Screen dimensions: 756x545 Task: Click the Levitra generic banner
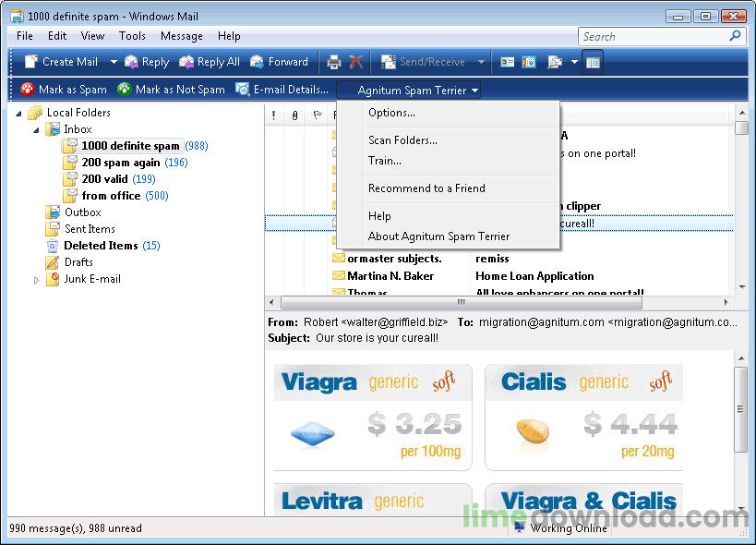tap(373, 500)
